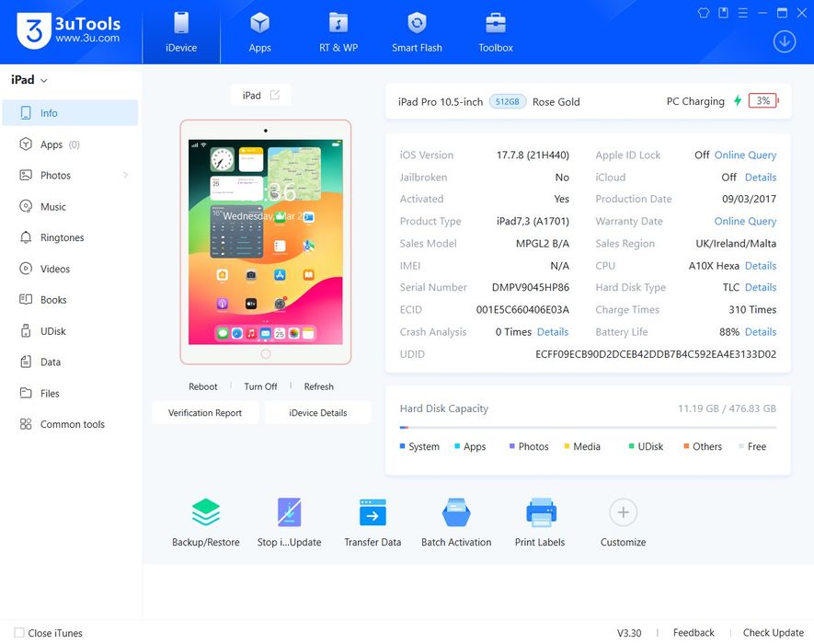Click Online Query for Warranty Date
The height and width of the screenshot is (644, 814).
[x=745, y=221]
